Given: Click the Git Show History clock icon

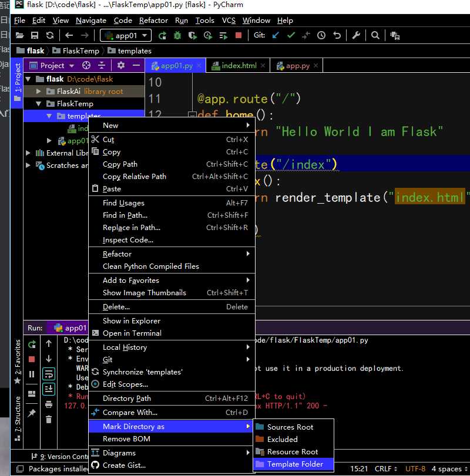Looking at the screenshot, I should tap(321, 36).
